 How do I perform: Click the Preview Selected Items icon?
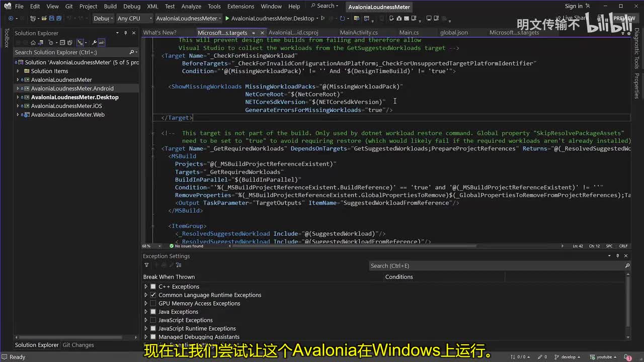102,43
